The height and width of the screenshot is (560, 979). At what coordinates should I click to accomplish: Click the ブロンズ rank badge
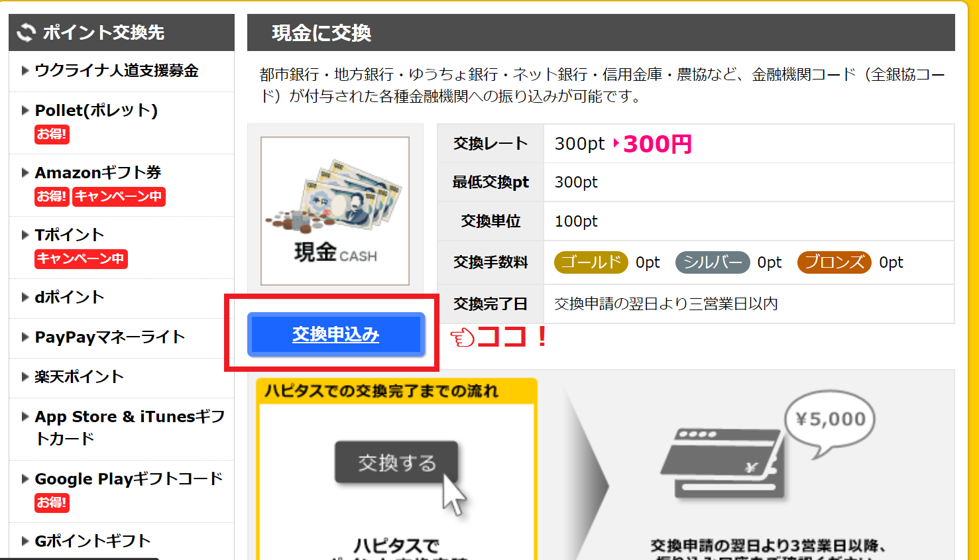[x=835, y=262]
